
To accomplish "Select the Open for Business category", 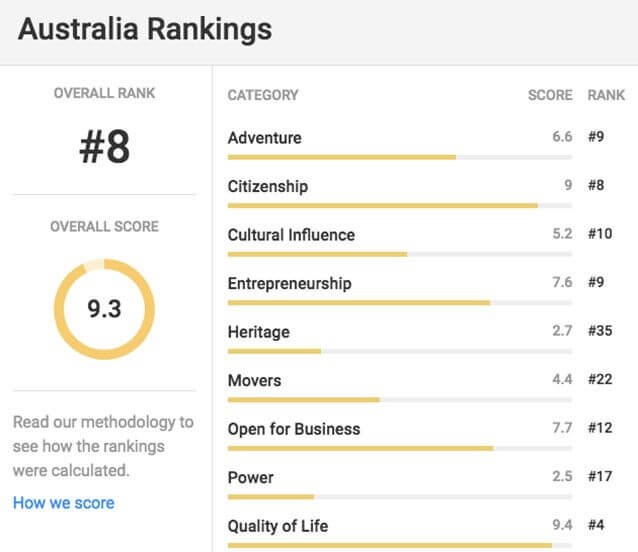I will click(294, 429).
